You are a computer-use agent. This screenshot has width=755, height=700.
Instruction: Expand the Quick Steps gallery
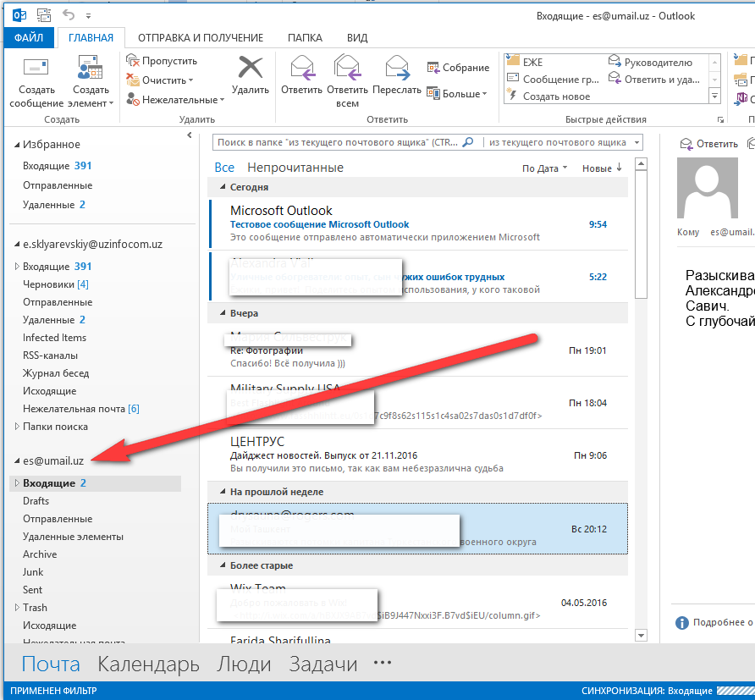pyautogui.click(x=714, y=96)
